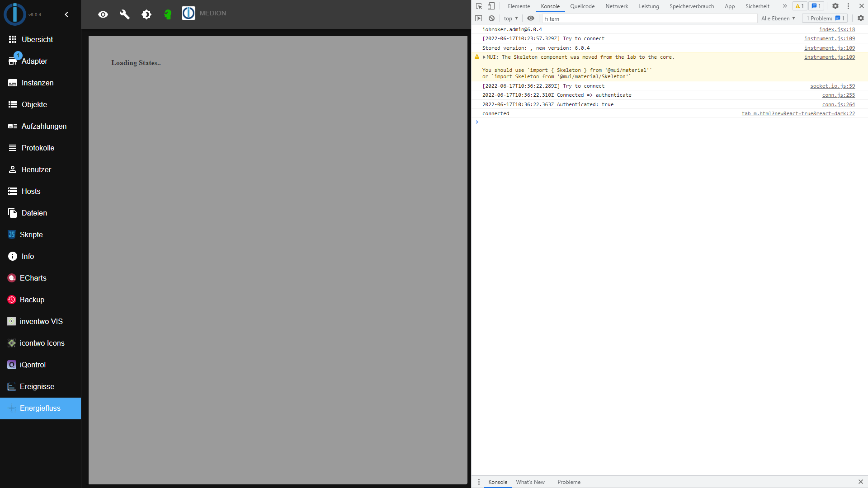
Task: Open the Übersicht grid icon
Action: coord(13,39)
